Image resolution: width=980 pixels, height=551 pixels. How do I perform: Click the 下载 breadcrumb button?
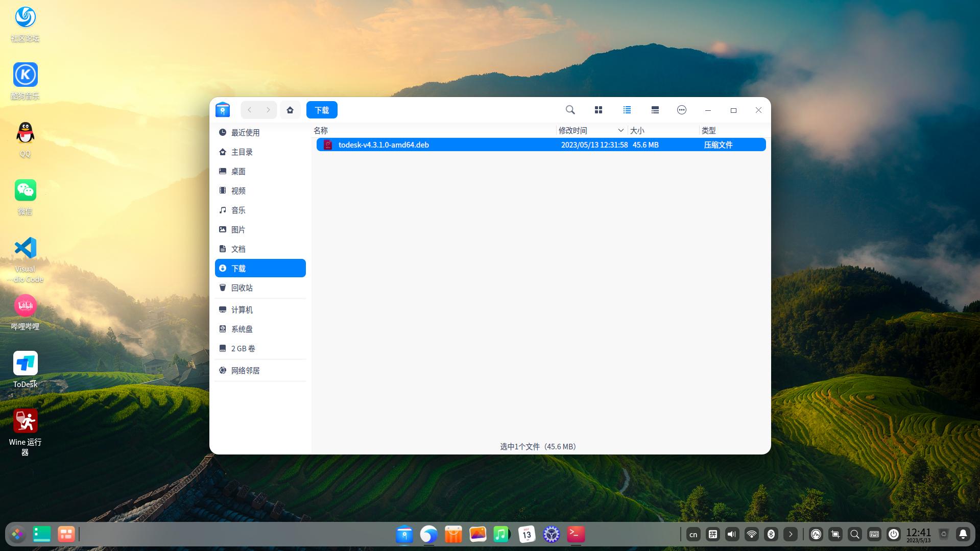click(322, 110)
